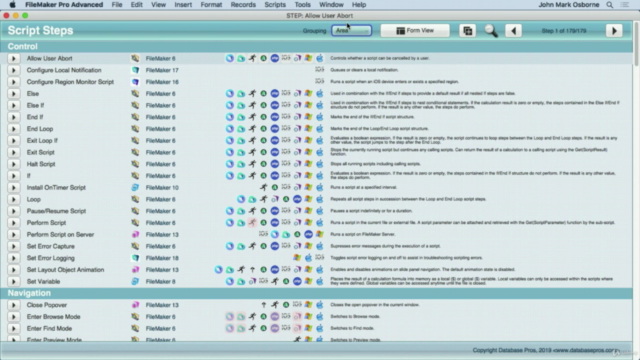This screenshot has height=360, width=640.
Task: Click Mac apple icon in Allow User Abort row
Action: point(320,58)
